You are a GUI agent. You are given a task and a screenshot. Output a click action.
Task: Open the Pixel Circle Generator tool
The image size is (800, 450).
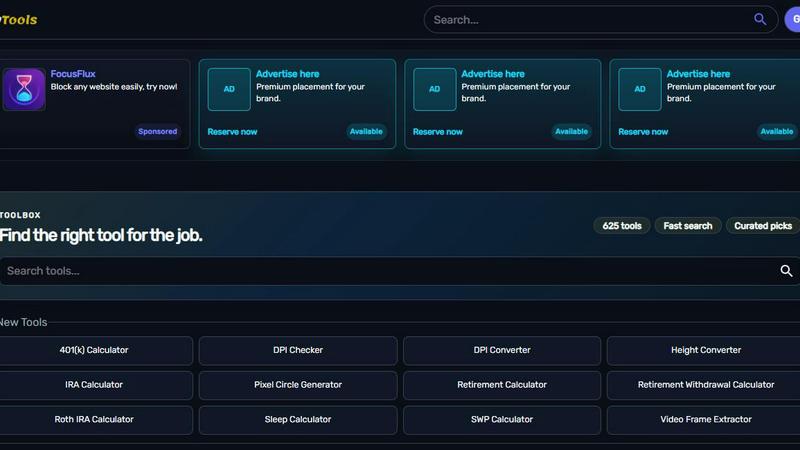[298, 385]
